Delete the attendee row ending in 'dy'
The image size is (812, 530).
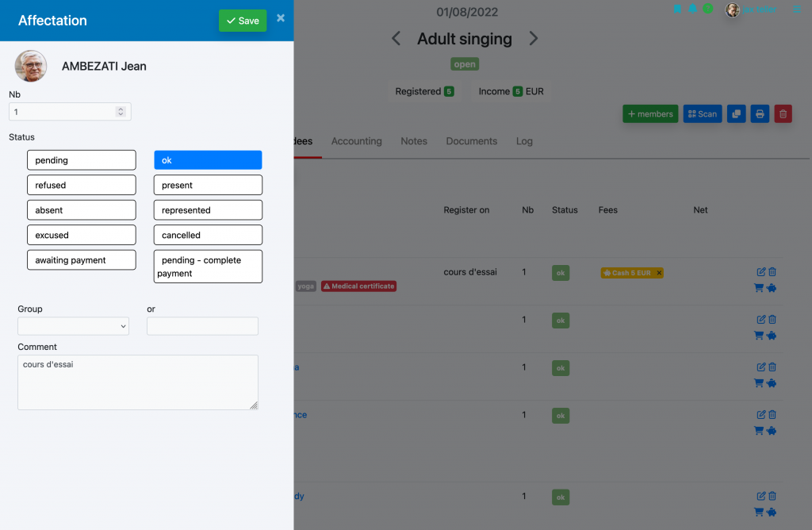point(772,496)
